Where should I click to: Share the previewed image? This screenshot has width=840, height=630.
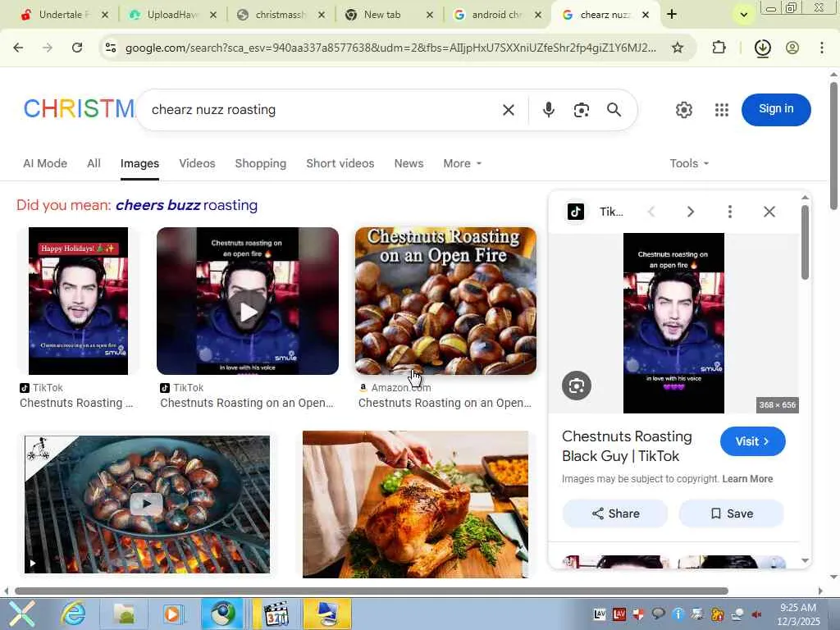click(615, 514)
